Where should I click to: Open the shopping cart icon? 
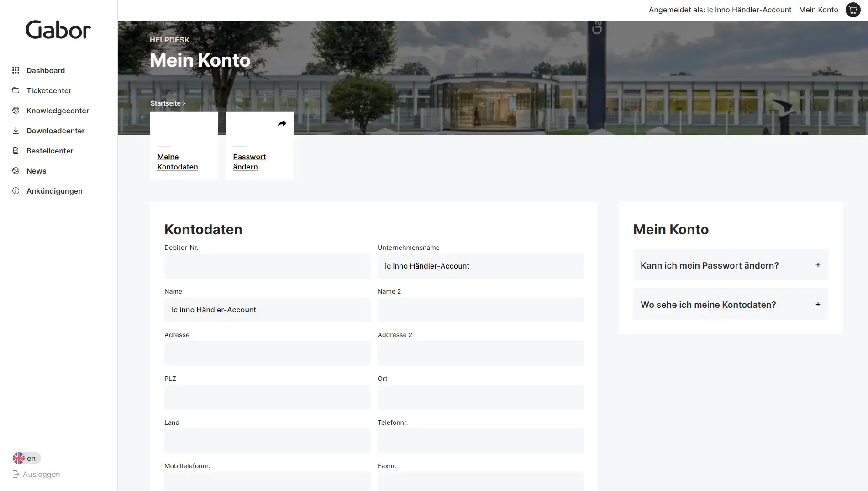click(853, 10)
